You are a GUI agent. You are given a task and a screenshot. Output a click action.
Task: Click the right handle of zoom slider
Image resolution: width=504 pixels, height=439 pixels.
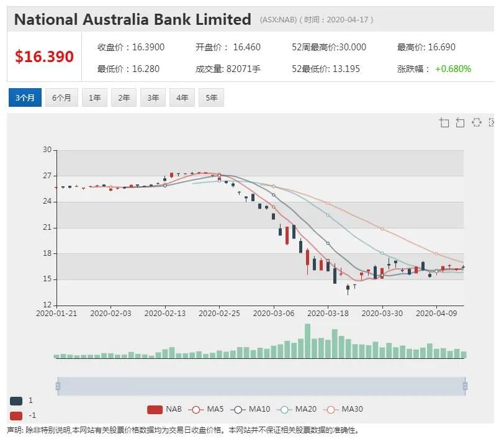465,386
